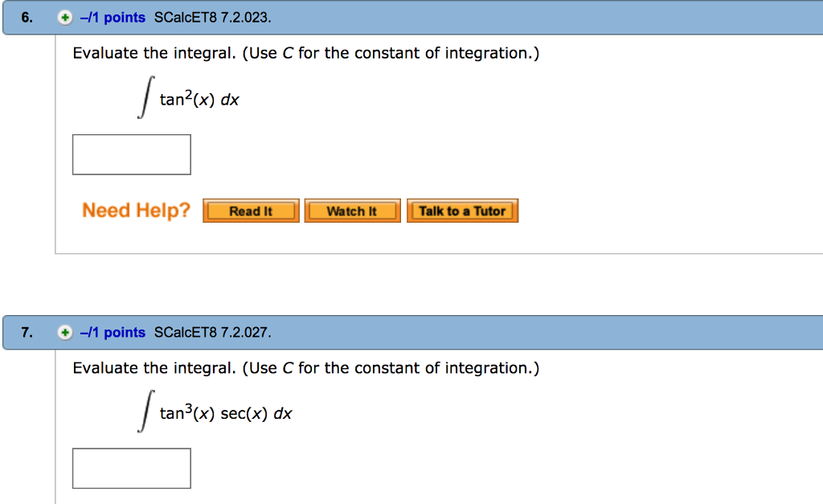The height and width of the screenshot is (504, 823).
Task: Expand question 6 details using the plus icon
Action: pos(63,16)
